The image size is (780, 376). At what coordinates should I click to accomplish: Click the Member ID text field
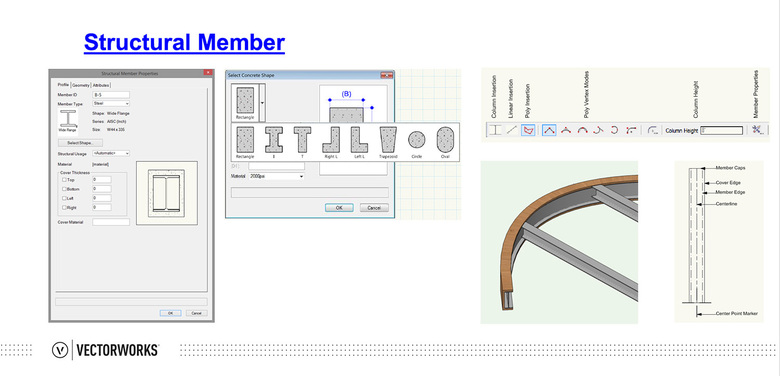(x=111, y=94)
